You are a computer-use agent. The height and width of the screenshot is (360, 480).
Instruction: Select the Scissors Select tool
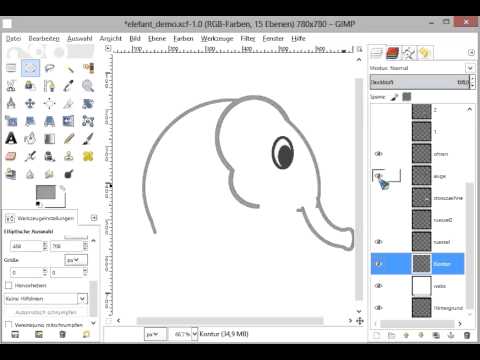pos(11,86)
